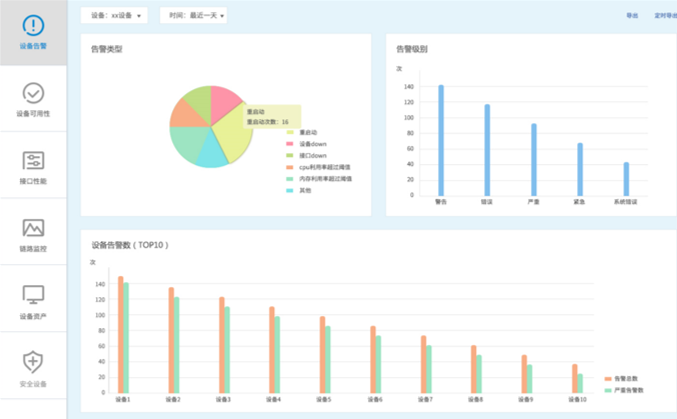677x419 pixels.
Task: Click the green bar for 设备9
Action: click(x=529, y=379)
